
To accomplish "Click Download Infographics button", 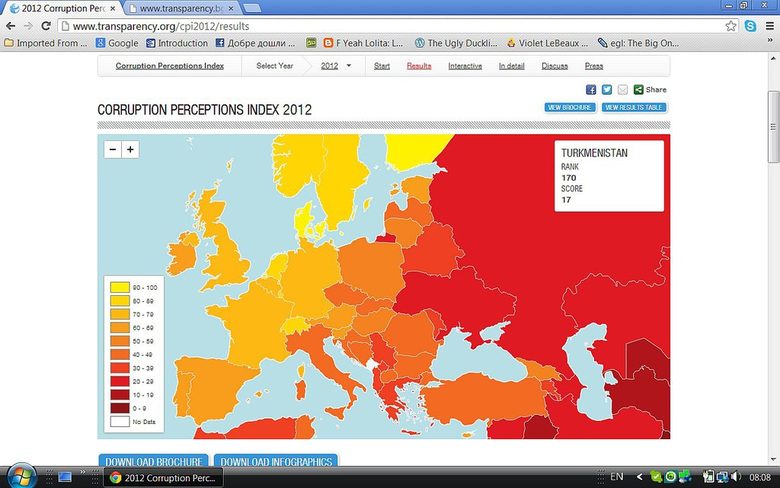I will pyautogui.click(x=276, y=461).
